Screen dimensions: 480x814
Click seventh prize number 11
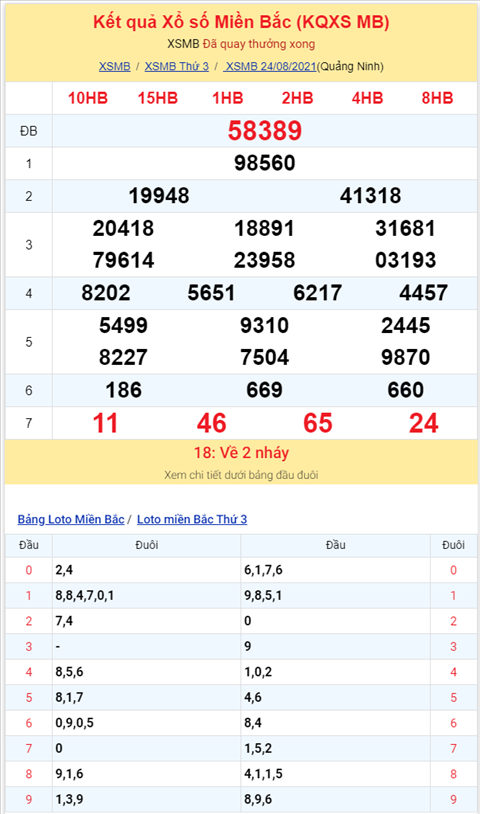click(x=105, y=423)
